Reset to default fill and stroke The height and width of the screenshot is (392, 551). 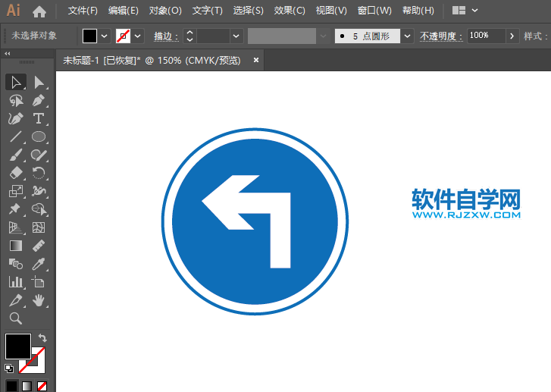(x=9, y=368)
